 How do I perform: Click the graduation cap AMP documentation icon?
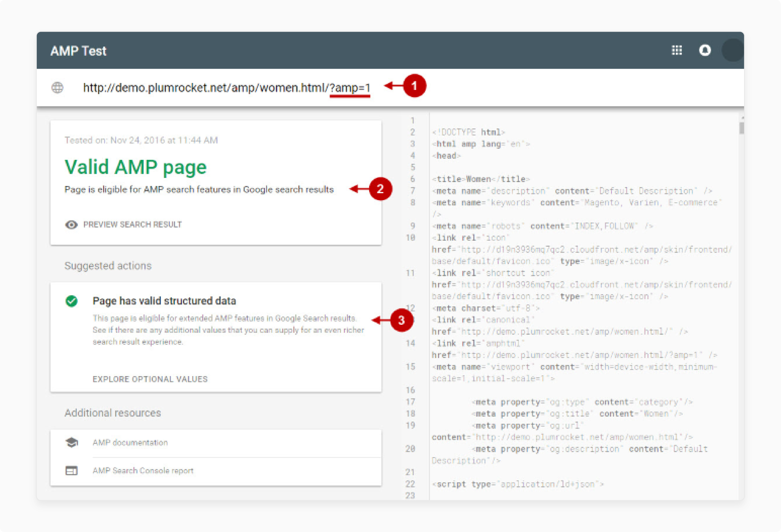[71, 443]
